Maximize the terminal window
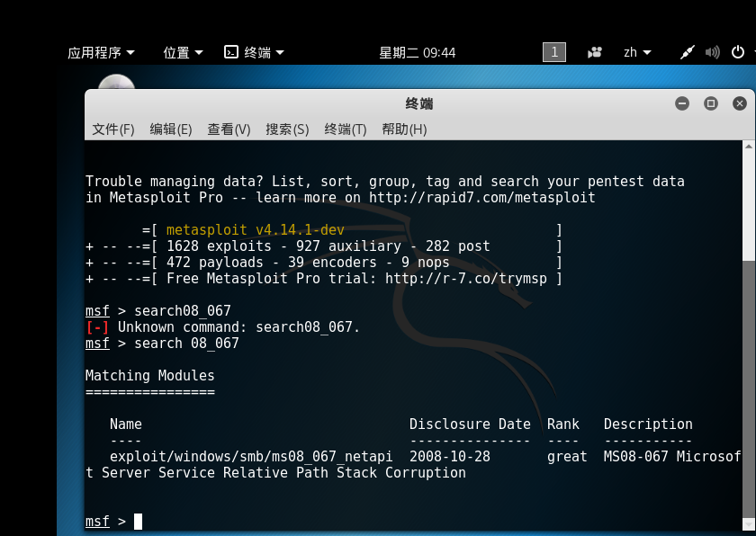Image resolution: width=756 pixels, height=536 pixels. click(711, 103)
